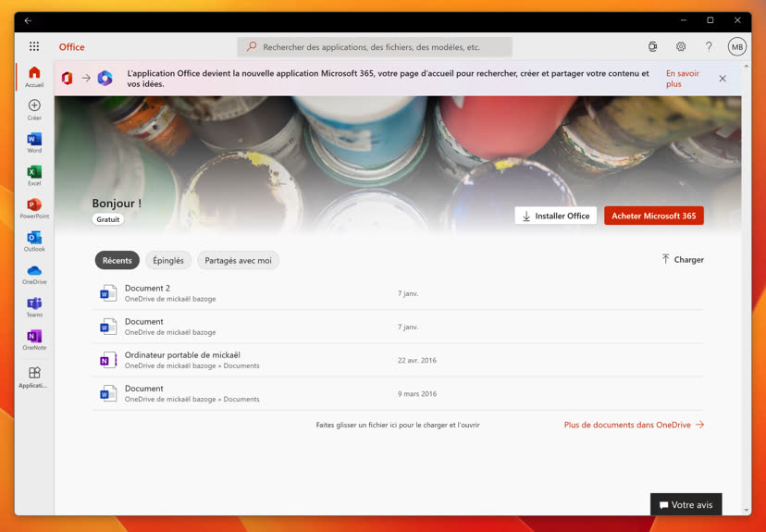766x532 pixels.
Task: Click the Charger upload button label
Action: pyautogui.click(x=689, y=260)
